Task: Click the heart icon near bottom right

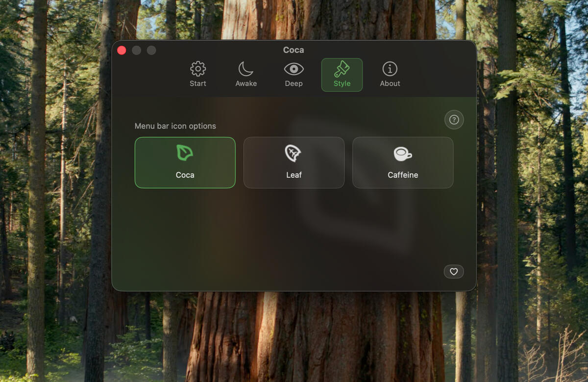Action: coord(454,271)
